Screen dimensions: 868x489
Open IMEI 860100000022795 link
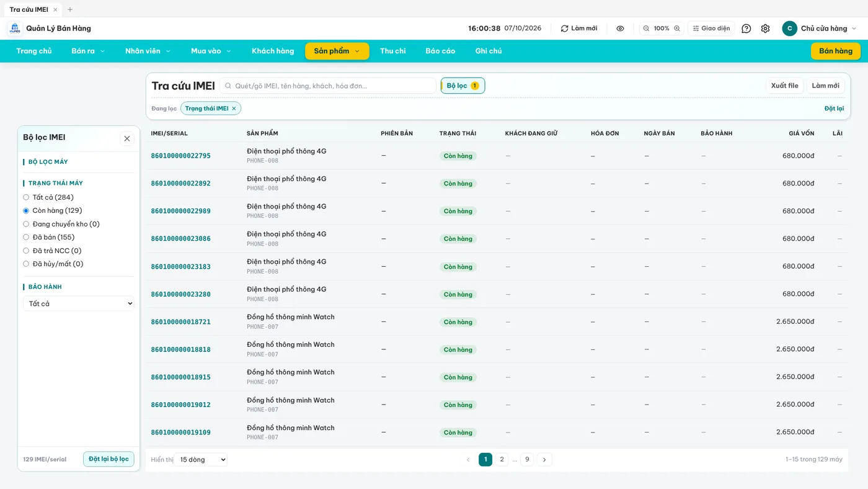pyautogui.click(x=181, y=156)
